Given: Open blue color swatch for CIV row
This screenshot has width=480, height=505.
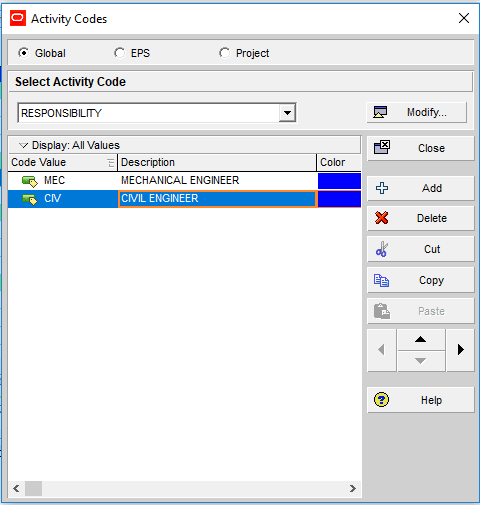Looking at the screenshot, I should click(x=339, y=199).
